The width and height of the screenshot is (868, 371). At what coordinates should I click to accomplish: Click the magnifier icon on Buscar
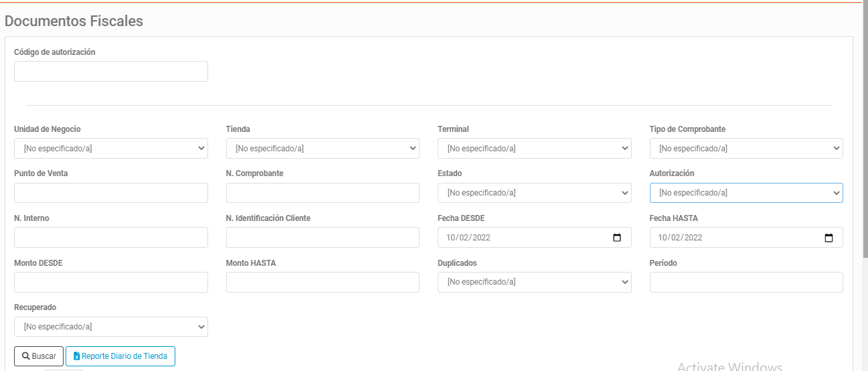tap(26, 356)
